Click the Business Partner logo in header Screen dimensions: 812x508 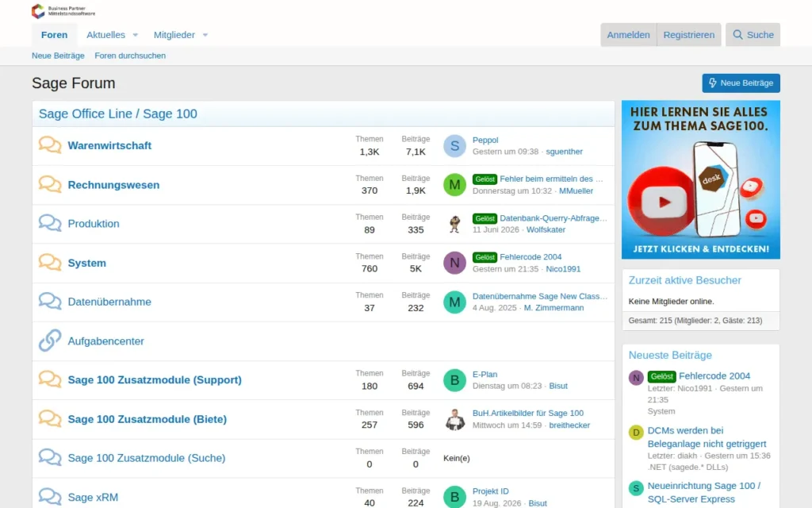point(63,11)
